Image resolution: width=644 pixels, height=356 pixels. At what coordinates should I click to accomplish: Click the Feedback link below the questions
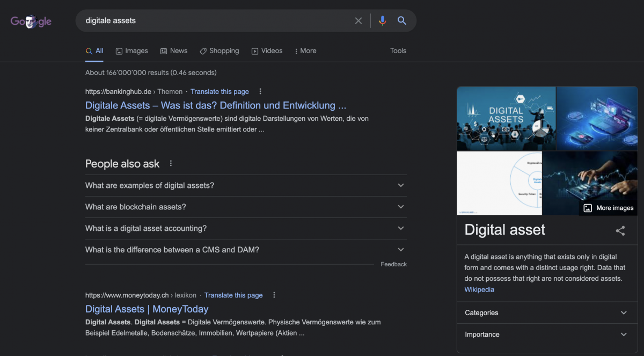pos(394,264)
